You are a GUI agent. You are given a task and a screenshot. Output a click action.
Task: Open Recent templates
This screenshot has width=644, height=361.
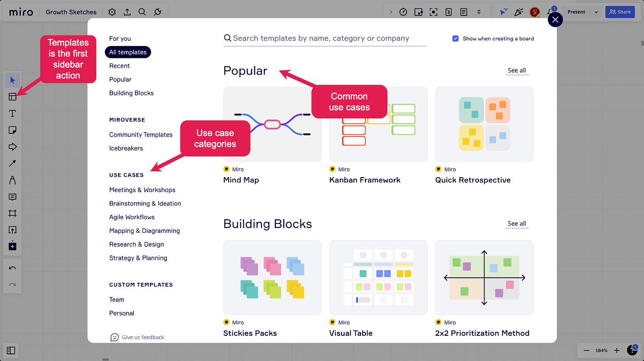(x=119, y=66)
